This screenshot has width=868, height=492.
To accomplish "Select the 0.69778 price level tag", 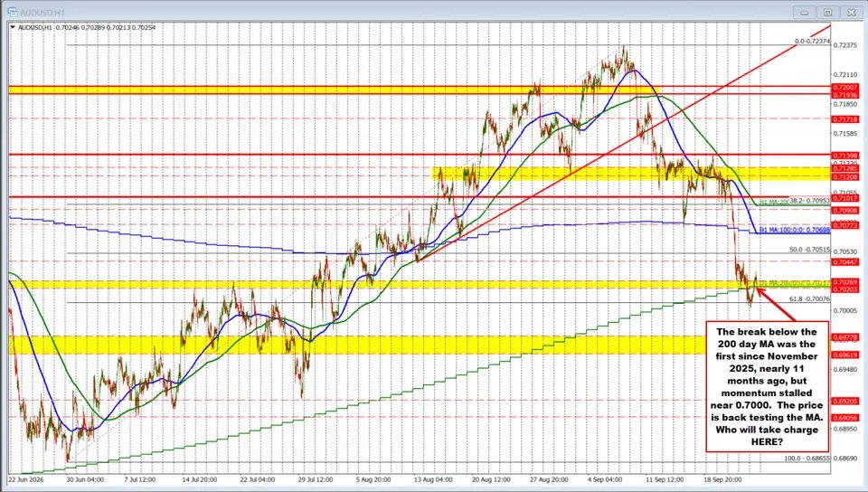I will [844, 337].
